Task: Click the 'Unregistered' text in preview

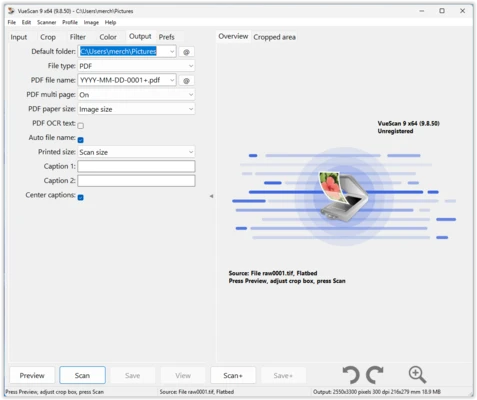Action: point(395,131)
